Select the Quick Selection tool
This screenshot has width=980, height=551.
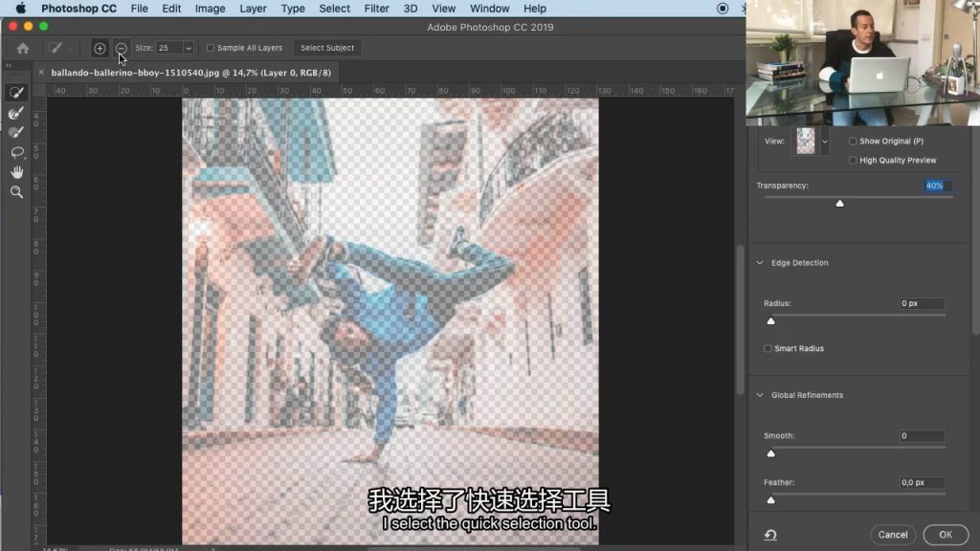pos(16,93)
